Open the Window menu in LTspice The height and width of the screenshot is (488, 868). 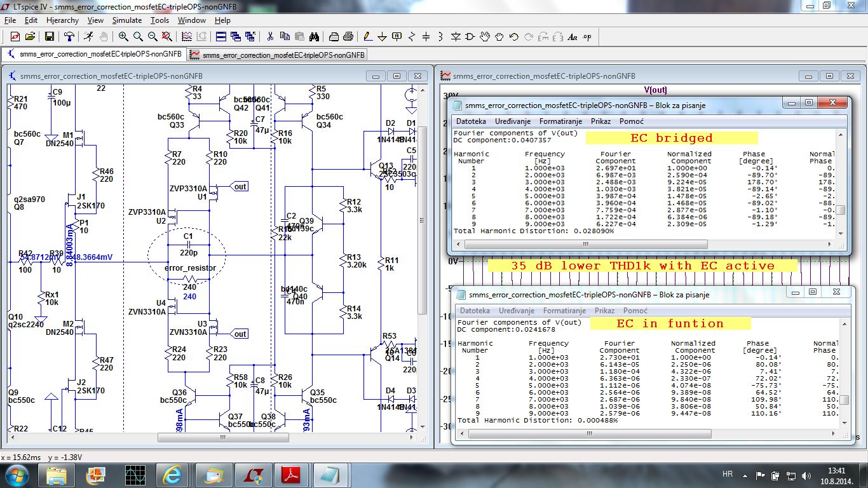(192, 20)
